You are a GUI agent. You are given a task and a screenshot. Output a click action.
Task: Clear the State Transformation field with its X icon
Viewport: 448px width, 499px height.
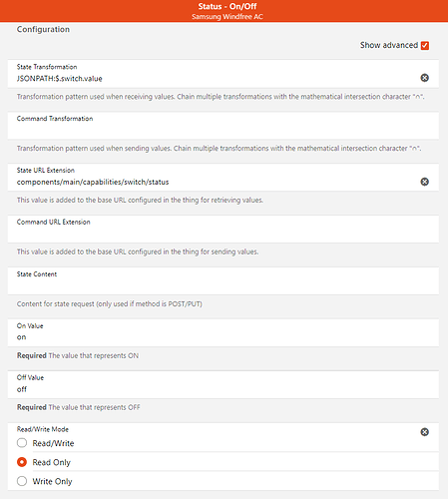tap(424, 78)
